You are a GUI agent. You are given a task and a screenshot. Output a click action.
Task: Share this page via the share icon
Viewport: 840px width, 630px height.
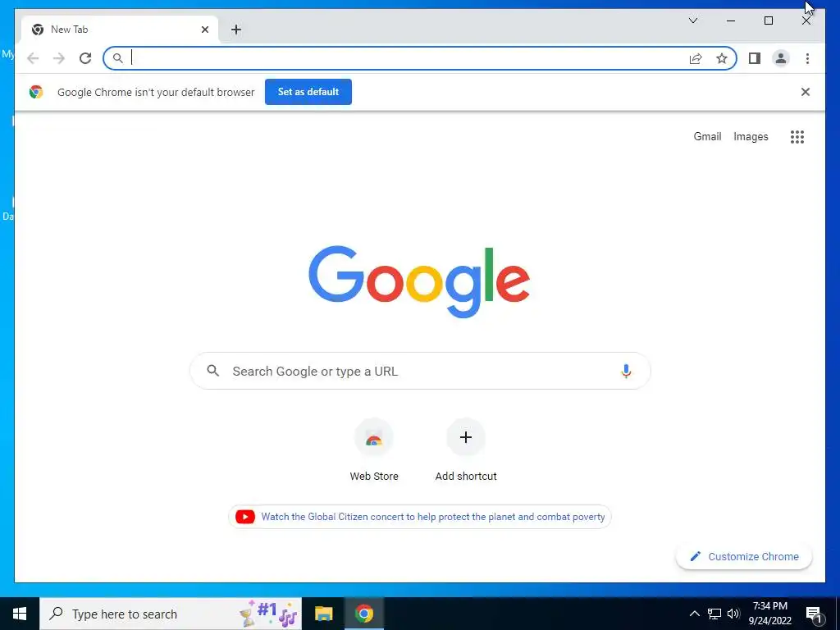coord(696,58)
